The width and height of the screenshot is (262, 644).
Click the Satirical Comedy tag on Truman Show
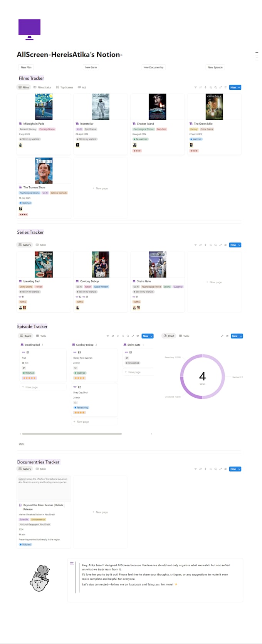point(59,193)
